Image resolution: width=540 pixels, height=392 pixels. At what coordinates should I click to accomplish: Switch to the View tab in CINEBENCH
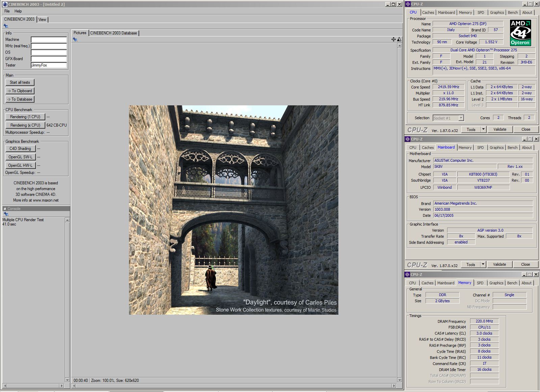click(x=42, y=20)
